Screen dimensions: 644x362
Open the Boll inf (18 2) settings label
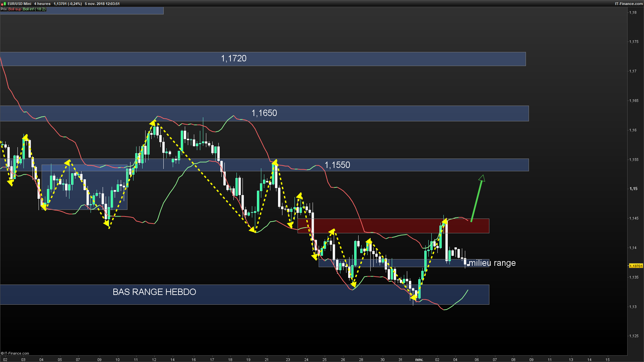point(34,9)
